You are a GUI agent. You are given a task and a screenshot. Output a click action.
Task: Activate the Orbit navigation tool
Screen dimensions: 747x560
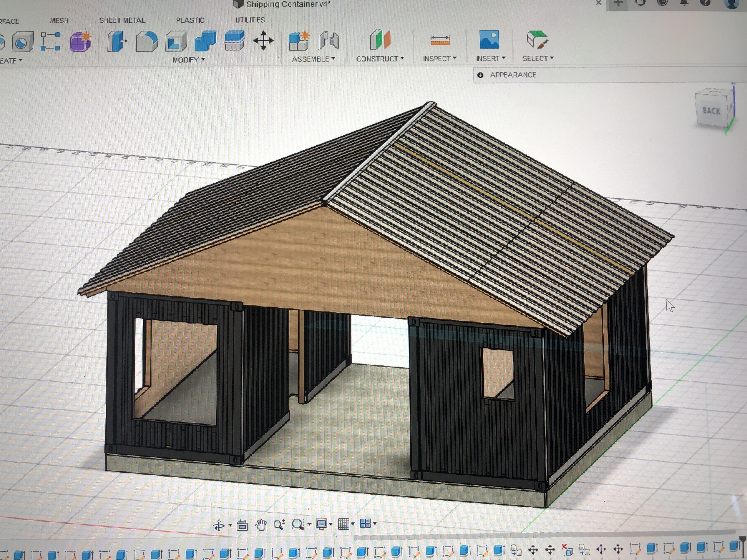[x=218, y=525]
